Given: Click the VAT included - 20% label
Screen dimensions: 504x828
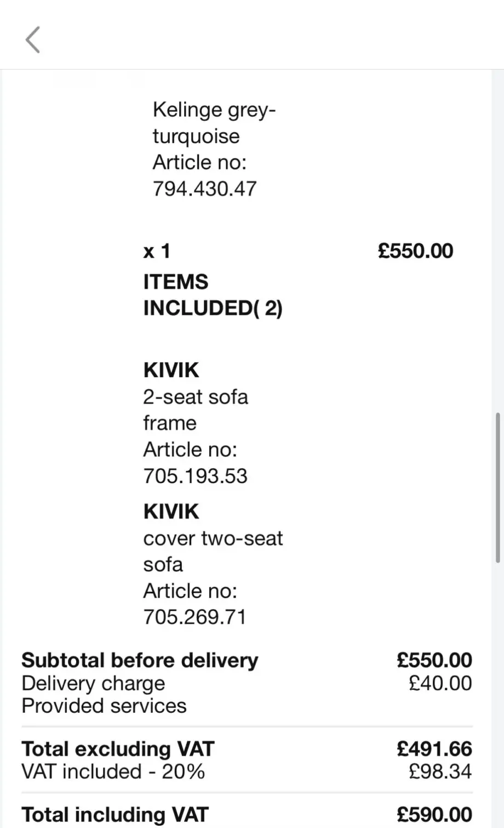Looking at the screenshot, I should click(113, 772).
